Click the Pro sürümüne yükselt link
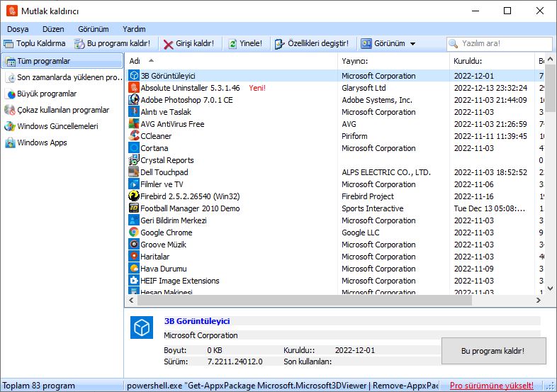Screen dimensions: 557x392 (x=492, y=386)
